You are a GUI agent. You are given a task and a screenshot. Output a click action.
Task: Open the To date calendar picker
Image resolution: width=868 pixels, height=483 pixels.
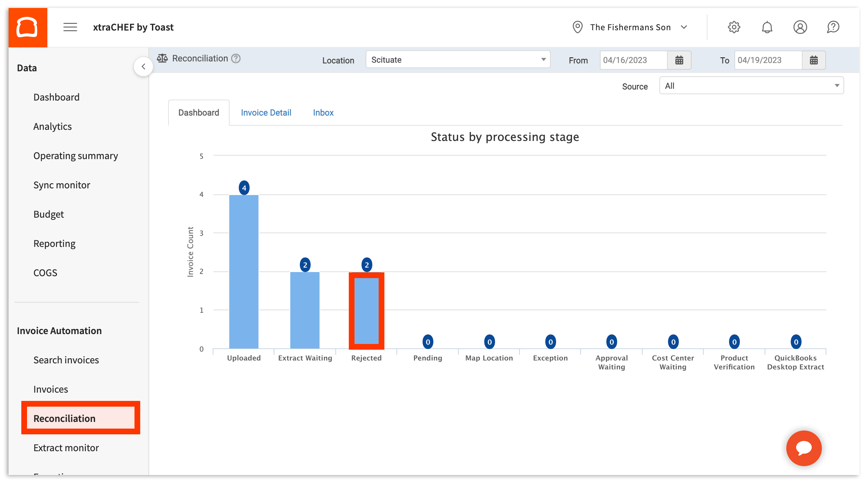(x=813, y=60)
